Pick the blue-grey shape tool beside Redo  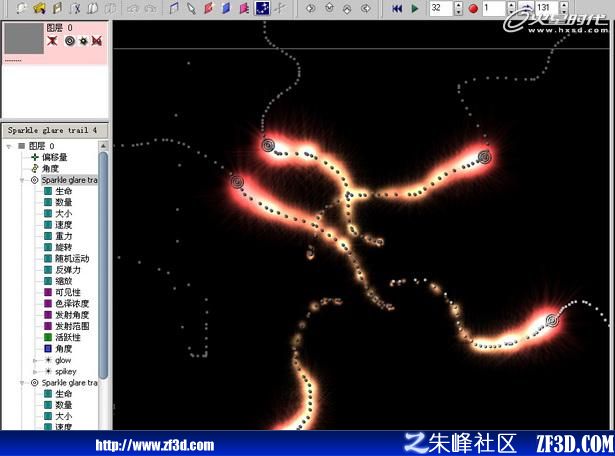click(x=173, y=8)
